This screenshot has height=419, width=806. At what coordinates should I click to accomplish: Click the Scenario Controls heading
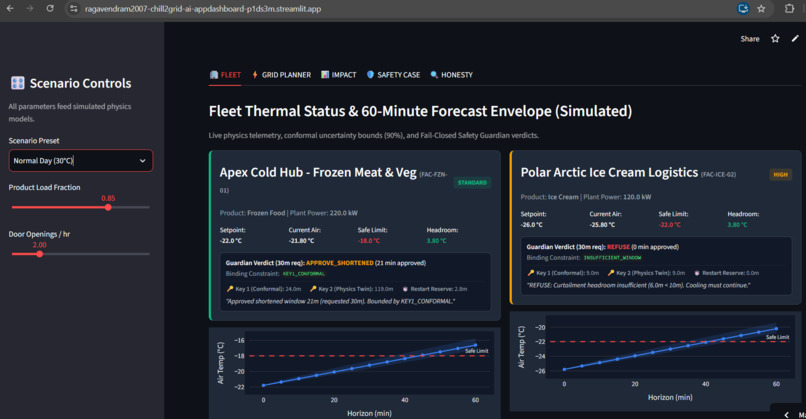(80, 83)
